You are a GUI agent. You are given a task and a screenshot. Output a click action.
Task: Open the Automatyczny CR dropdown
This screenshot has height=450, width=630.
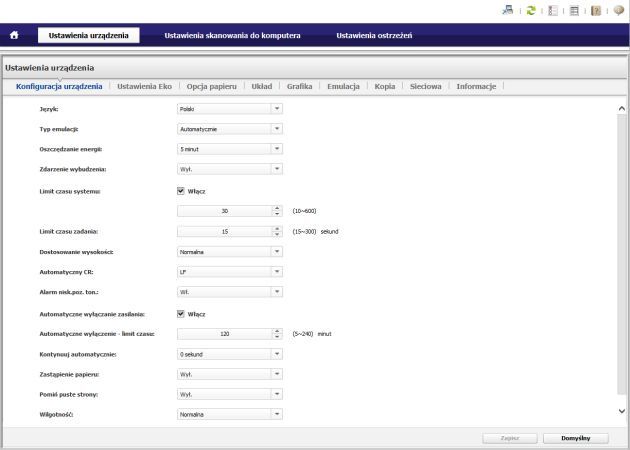[230, 272]
